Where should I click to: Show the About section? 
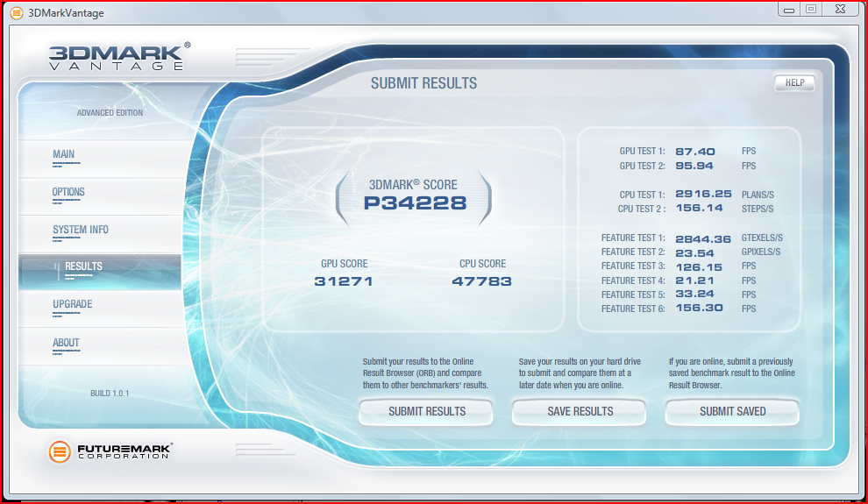pyautogui.click(x=100, y=347)
